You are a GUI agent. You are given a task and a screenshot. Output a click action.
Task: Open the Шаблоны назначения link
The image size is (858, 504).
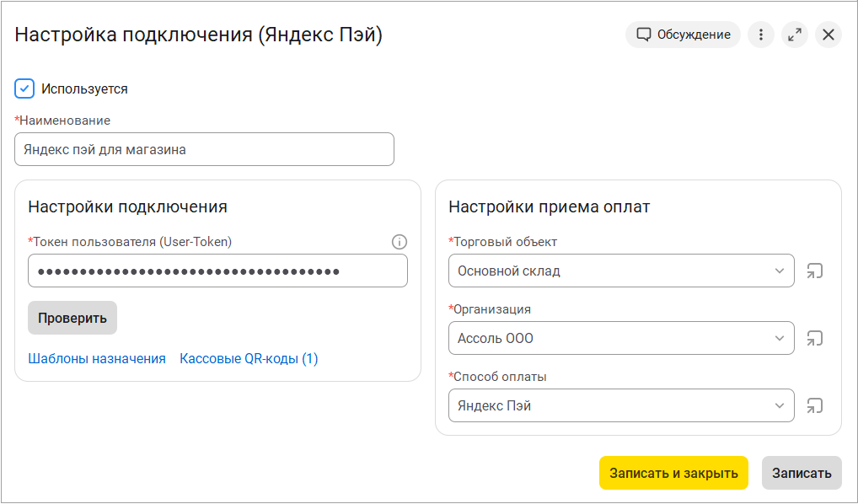click(x=97, y=359)
